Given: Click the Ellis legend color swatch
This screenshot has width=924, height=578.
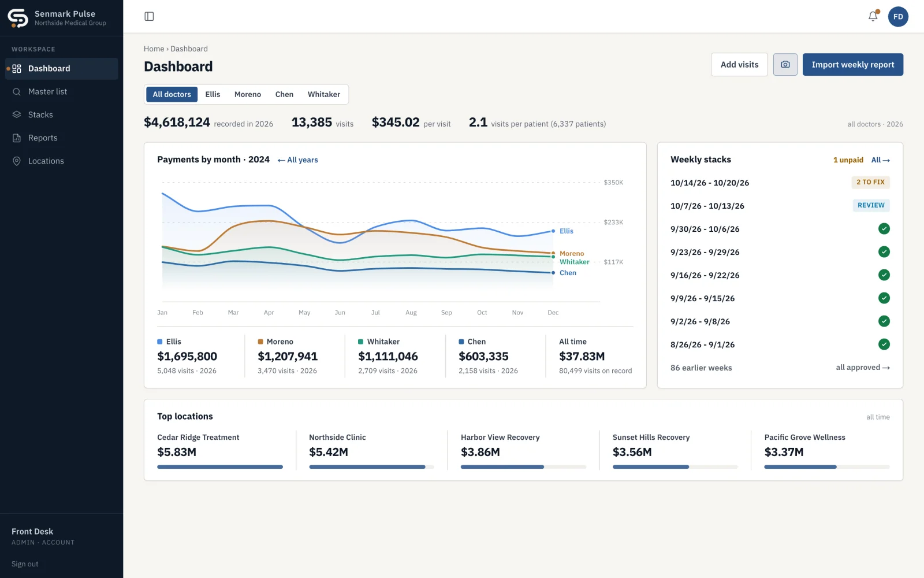Looking at the screenshot, I should coord(160,342).
